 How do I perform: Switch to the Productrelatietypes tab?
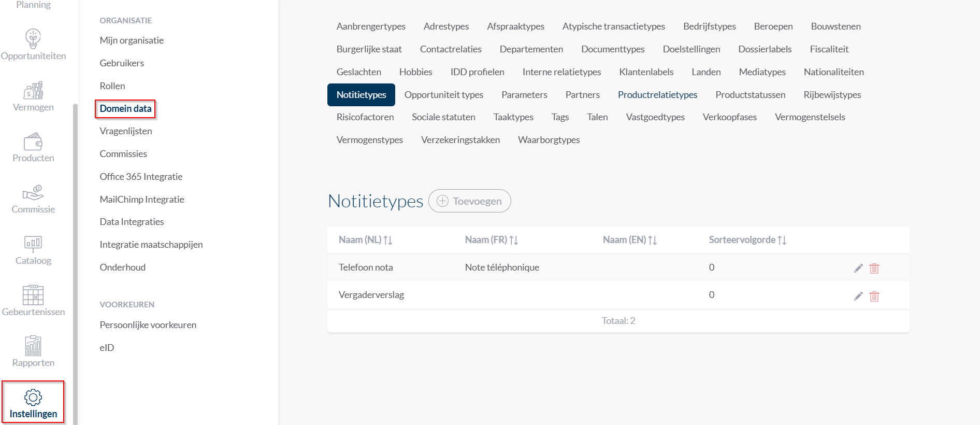point(657,95)
